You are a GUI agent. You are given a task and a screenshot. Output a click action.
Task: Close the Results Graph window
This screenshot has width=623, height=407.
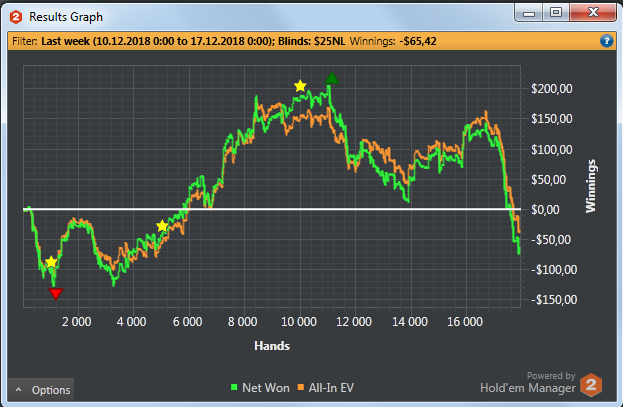[x=593, y=13]
